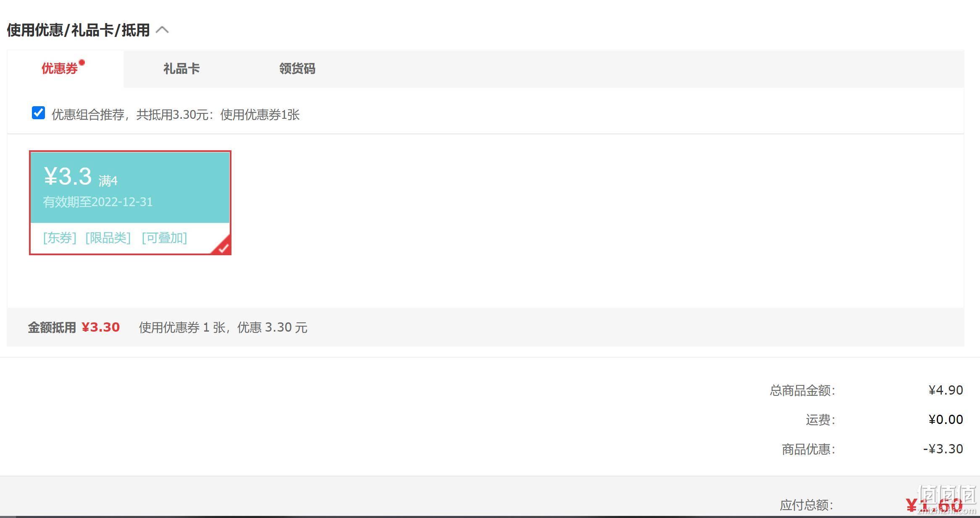Click the red 金额抵用 ¥3.30 amount
The width and height of the screenshot is (980, 518).
pyautogui.click(x=101, y=327)
